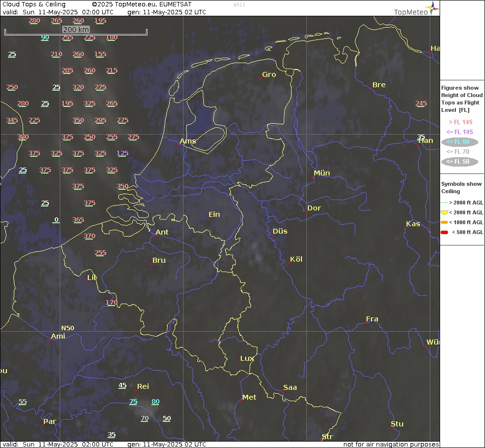The width and height of the screenshot is (485, 448).
Task: Click the '55' value northwest of Paris
Action: click(x=23, y=402)
